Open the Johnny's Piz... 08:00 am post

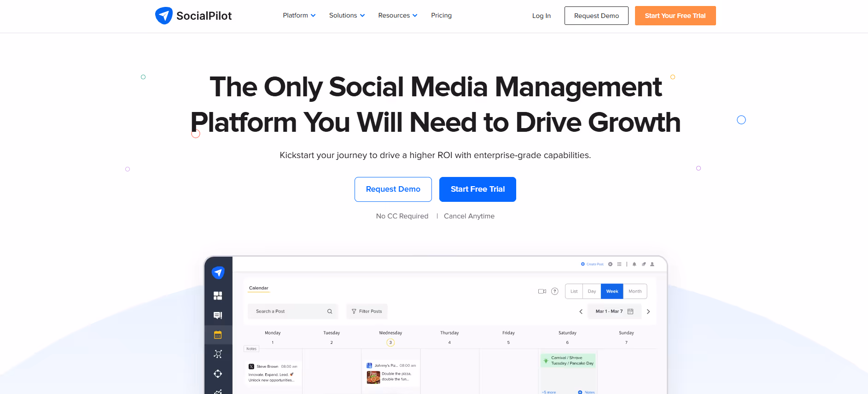click(x=391, y=373)
